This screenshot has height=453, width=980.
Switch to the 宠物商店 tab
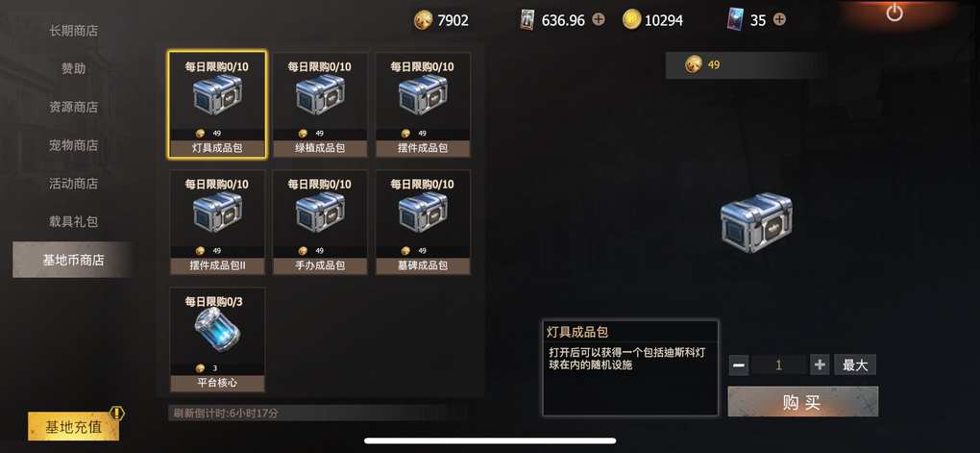[x=74, y=145]
